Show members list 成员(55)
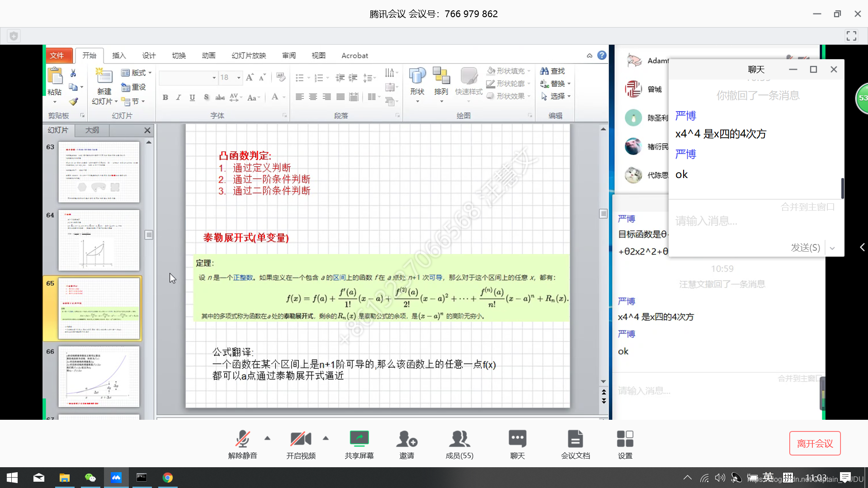This screenshot has height=488, width=868. (x=459, y=444)
